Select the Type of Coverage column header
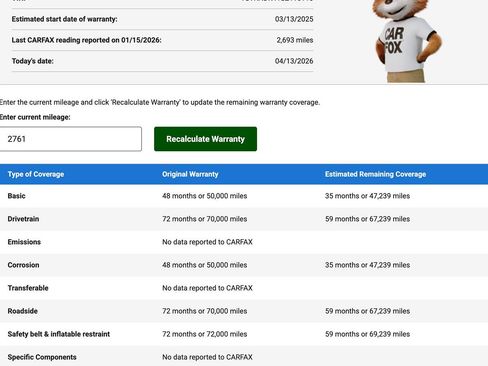This screenshot has width=488, height=366. coord(36,174)
